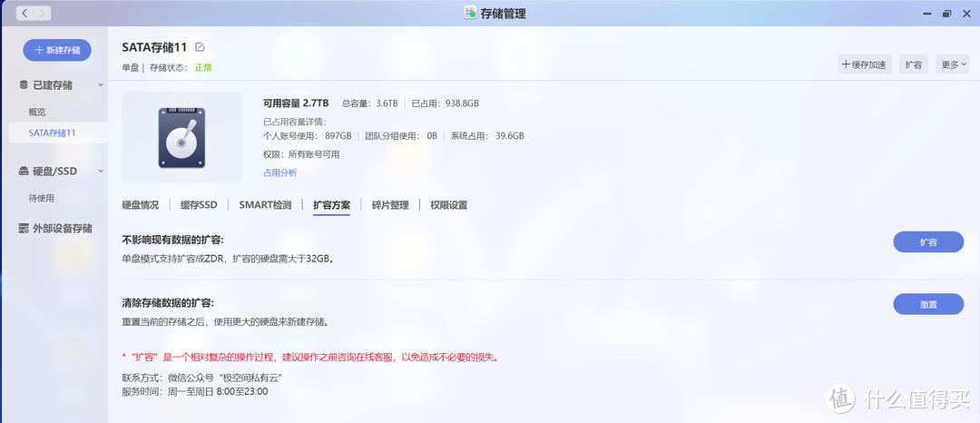
Task: Create new storage with 新建存储 button
Action: [57, 50]
